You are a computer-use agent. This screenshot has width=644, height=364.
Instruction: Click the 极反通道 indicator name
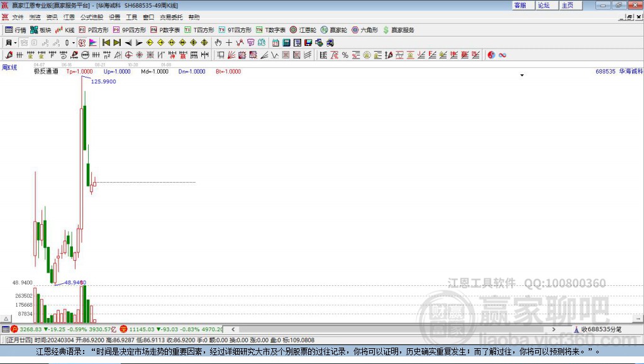click(x=46, y=71)
